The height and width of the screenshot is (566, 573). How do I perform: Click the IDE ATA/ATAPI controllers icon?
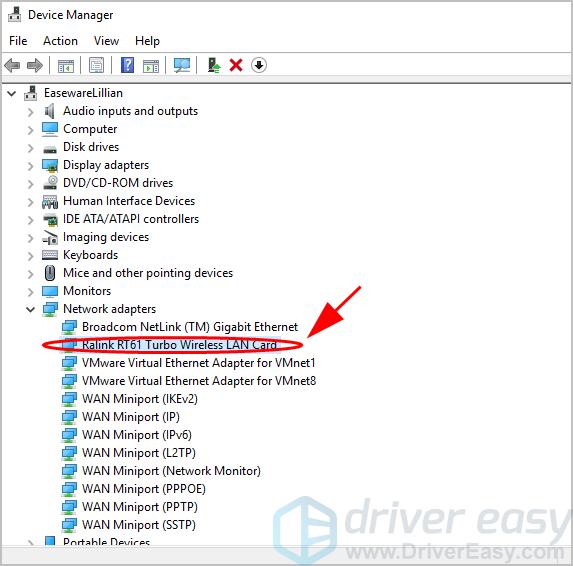click(x=50, y=220)
